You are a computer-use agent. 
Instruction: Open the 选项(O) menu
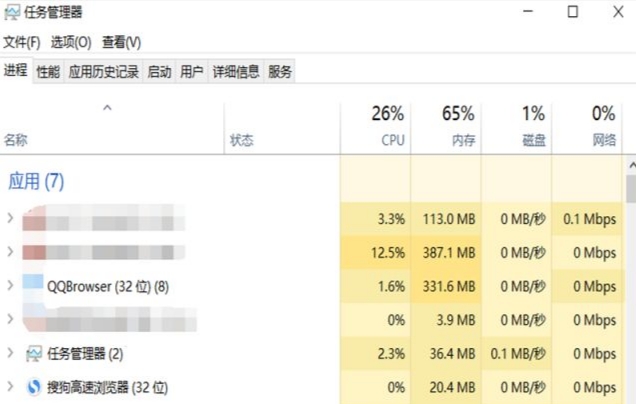click(x=71, y=42)
